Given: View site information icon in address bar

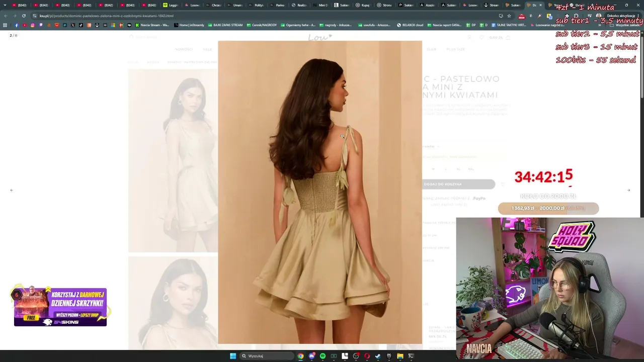Looking at the screenshot, I should pyautogui.click(x=34, y=16).
